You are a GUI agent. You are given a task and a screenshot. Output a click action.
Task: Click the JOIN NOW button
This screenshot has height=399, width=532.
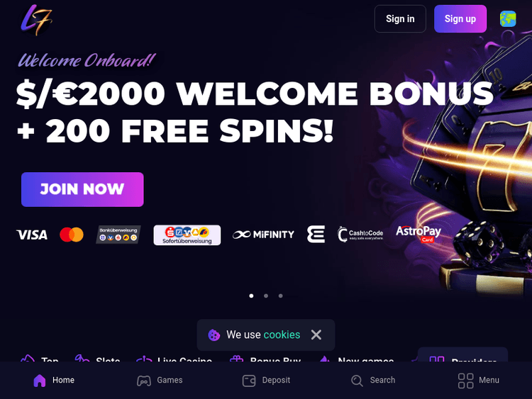click(x=82, y=189)
